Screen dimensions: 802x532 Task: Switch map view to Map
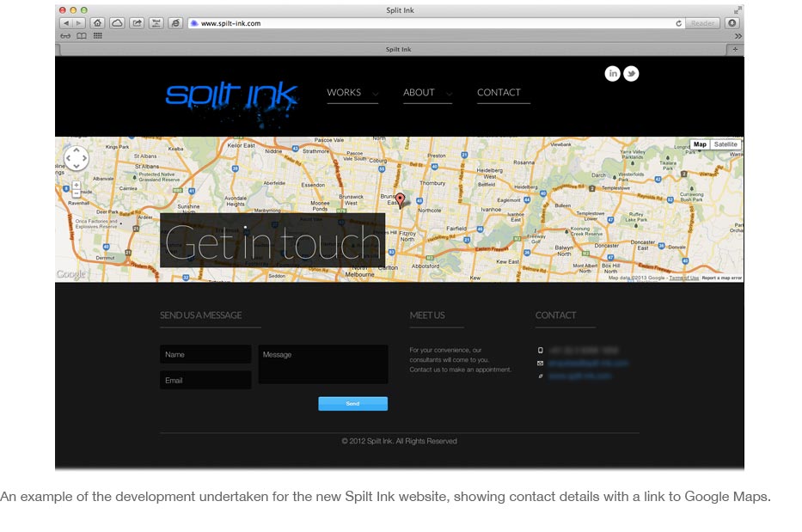pos(700,144)
